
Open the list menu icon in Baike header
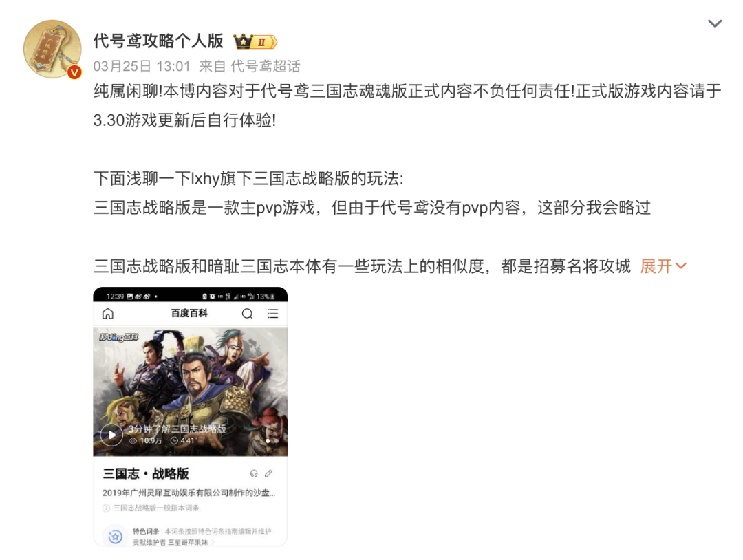[x=273, y=314]
